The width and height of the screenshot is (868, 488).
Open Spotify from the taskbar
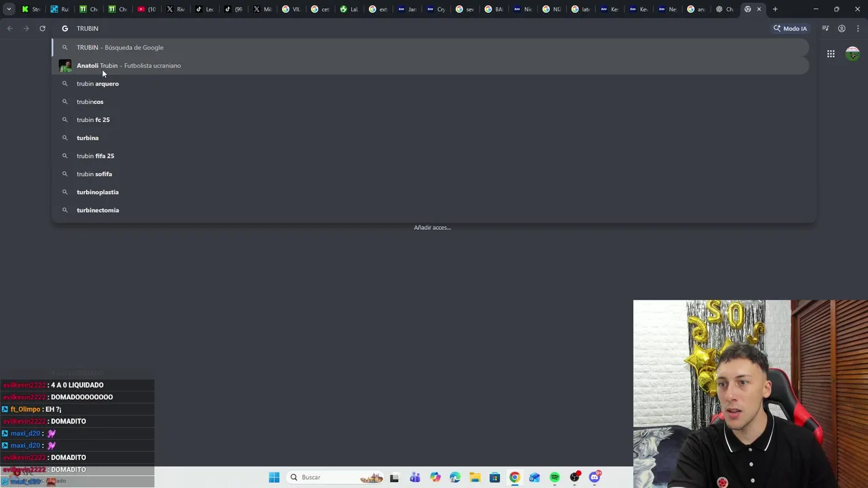555,477
